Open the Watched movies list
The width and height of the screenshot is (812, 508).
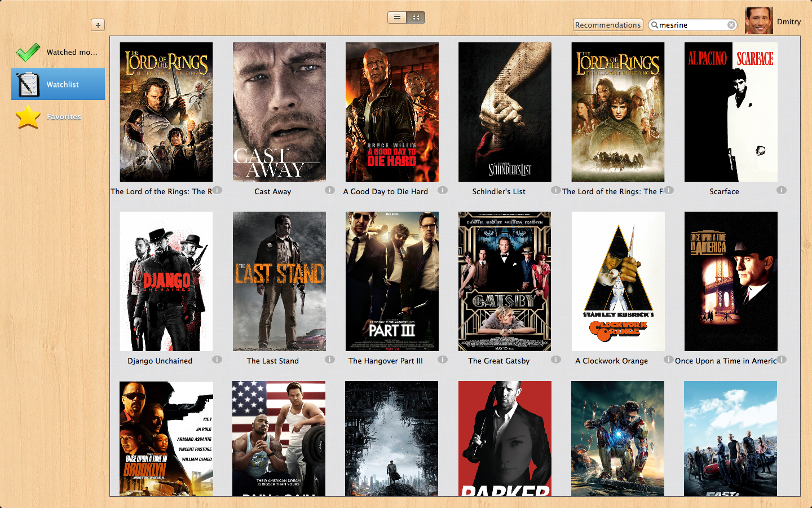point(58,52)
